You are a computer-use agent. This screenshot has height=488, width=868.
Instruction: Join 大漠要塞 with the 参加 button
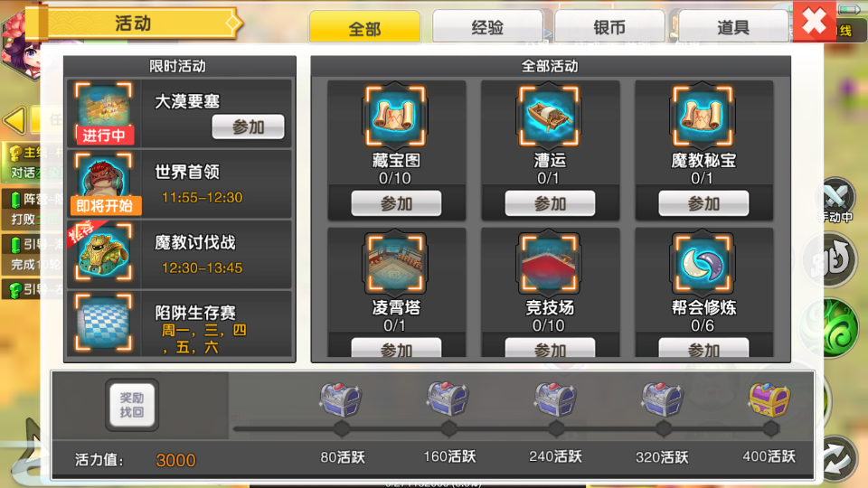point(248,127)
